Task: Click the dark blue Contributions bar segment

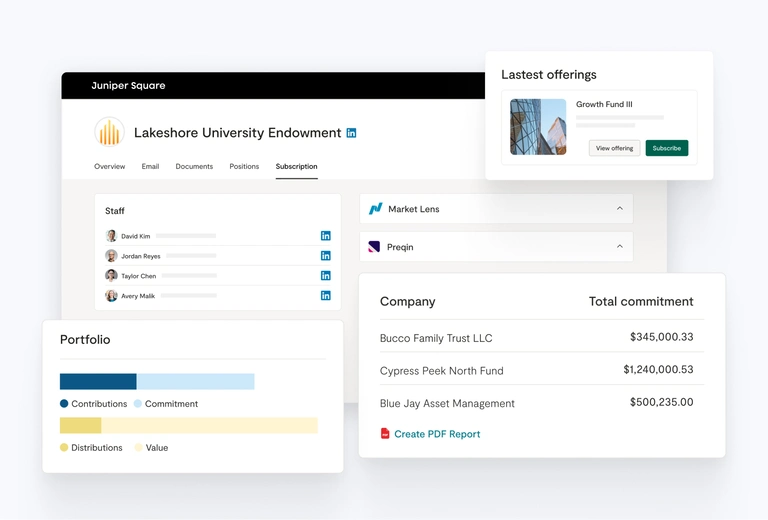Action: click(x=98, y=381)
